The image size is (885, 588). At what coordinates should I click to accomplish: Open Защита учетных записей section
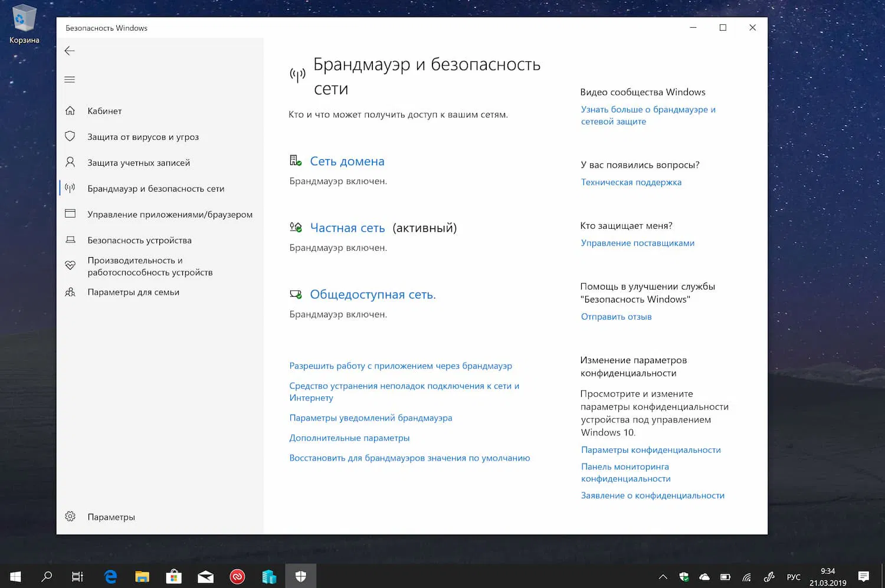(x=139, y=162)
